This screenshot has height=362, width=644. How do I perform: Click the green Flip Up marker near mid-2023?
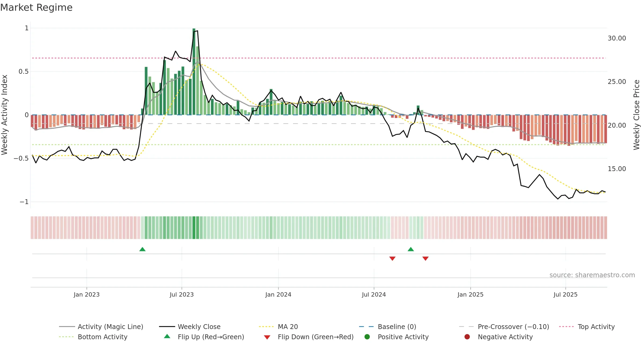[142, 249]
